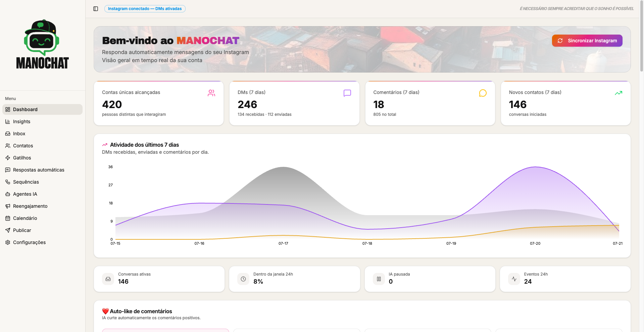Click the inbox icon on Conversas ativas card
644x332 pixels.
click(108, 279)
